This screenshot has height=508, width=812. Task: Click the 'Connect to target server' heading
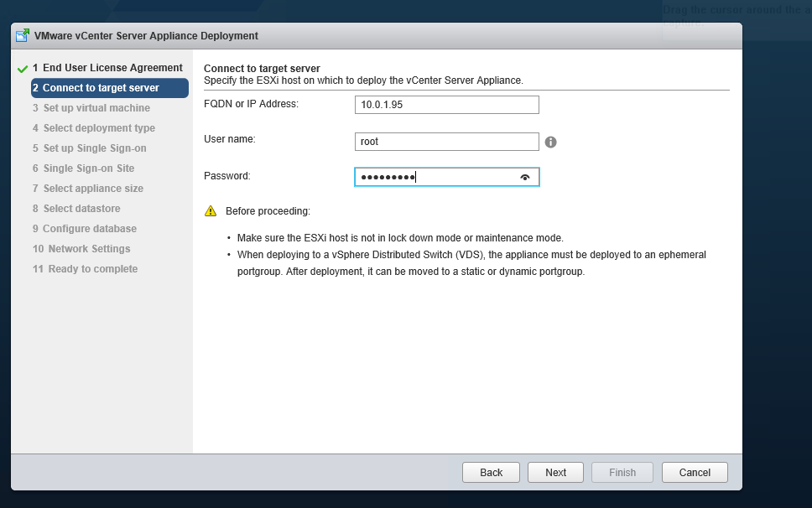[x=262, y=68]
